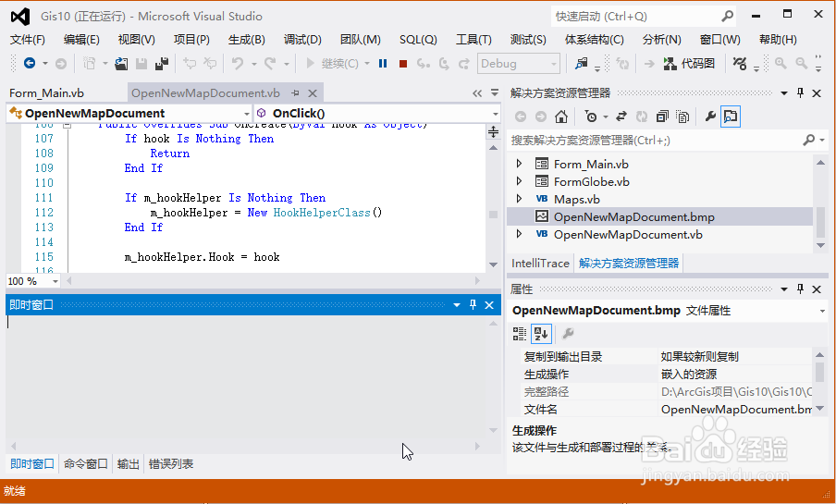This screenshot has width=836, height=504.
Task: Click the Visual Studio logo icon
Action: coord(20,17)
